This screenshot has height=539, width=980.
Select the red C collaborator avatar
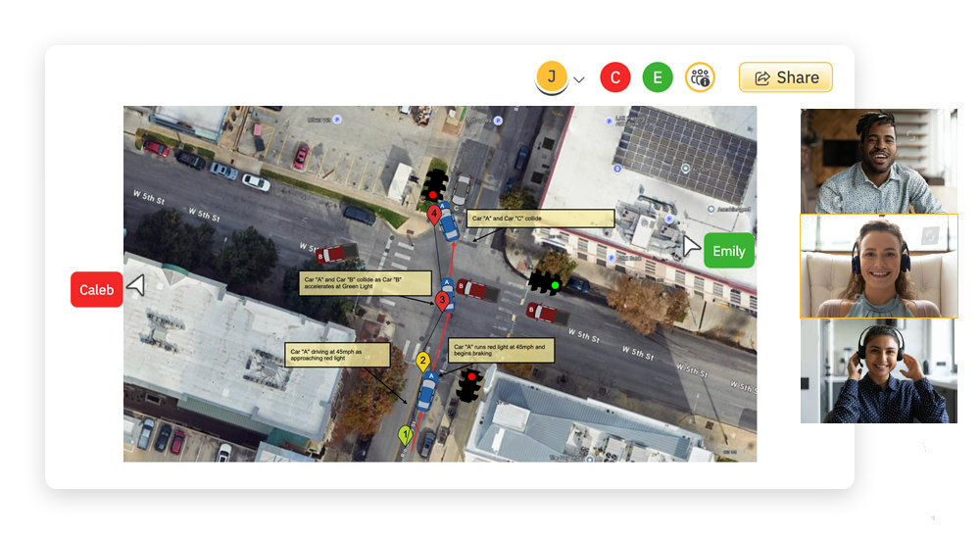coord(614,77)
